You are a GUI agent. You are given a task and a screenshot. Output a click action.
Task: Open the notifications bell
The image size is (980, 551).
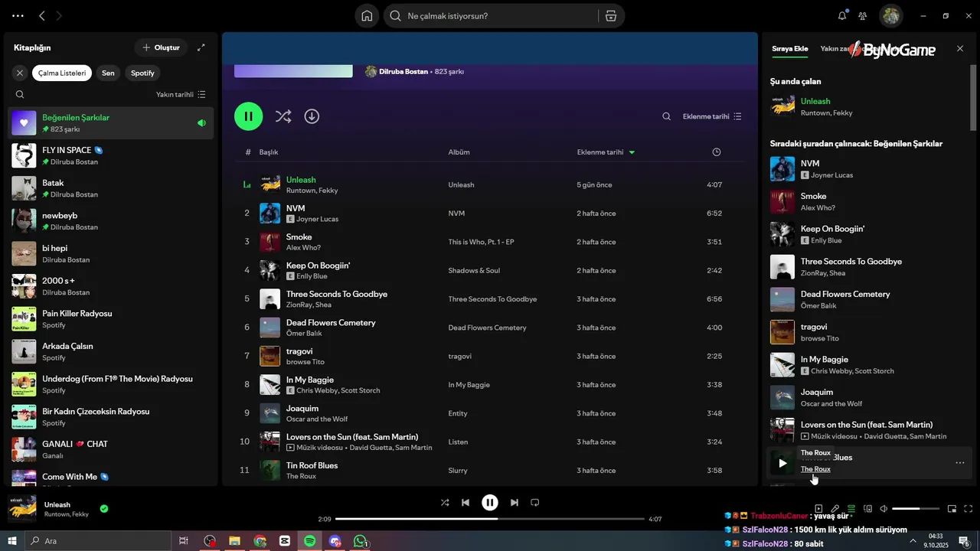pos(842,15)
